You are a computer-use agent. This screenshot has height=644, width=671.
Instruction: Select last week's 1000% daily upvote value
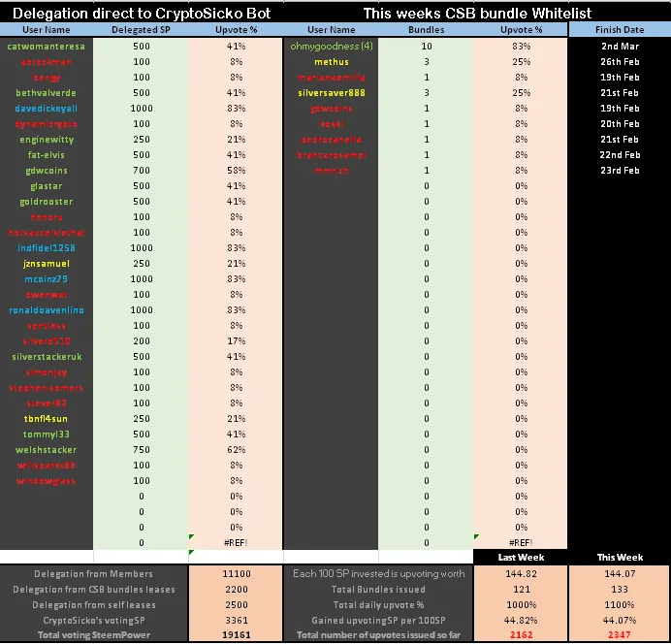click(522, 604)
